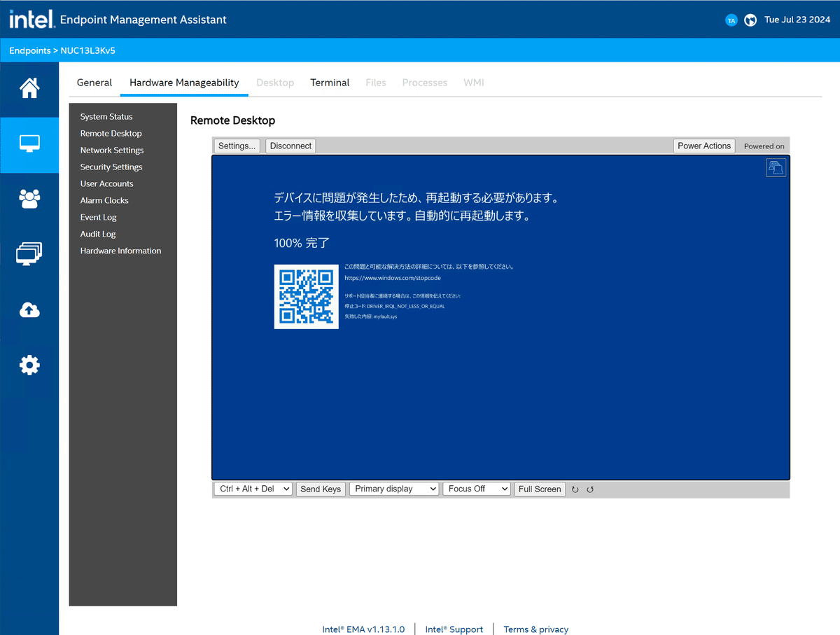
Task: Switch to the Desktop tab
Action: point(275,83)
